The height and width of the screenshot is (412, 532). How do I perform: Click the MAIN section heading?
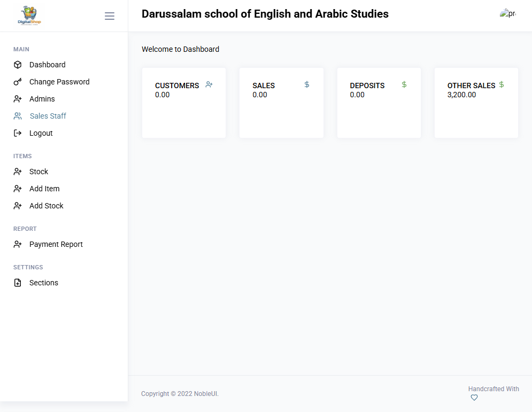click(x=21, y=49)
